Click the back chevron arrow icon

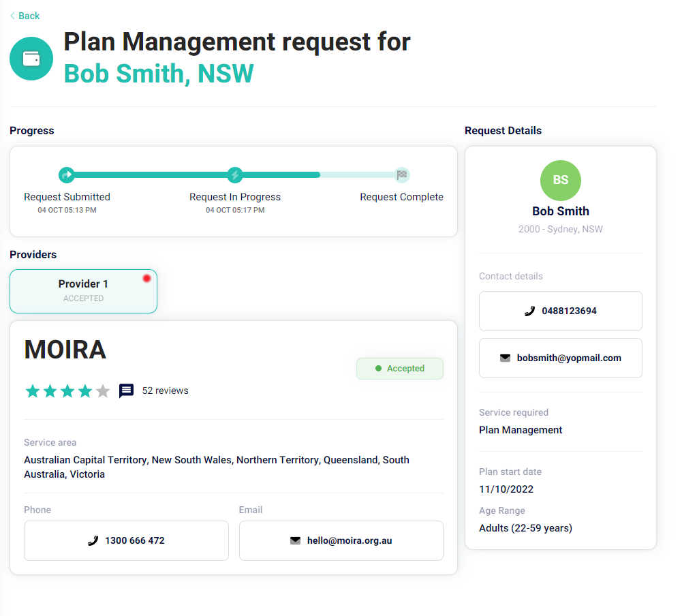(x=12, y=16)
